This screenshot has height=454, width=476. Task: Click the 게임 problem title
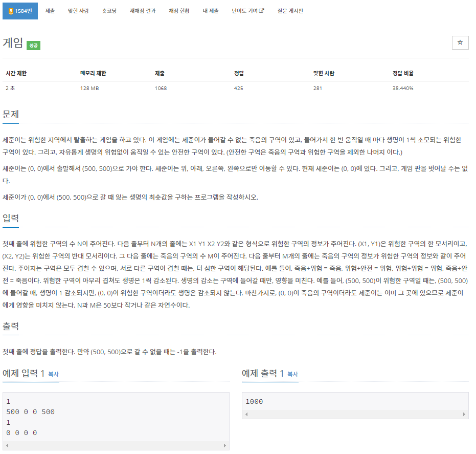pos(13,43)
